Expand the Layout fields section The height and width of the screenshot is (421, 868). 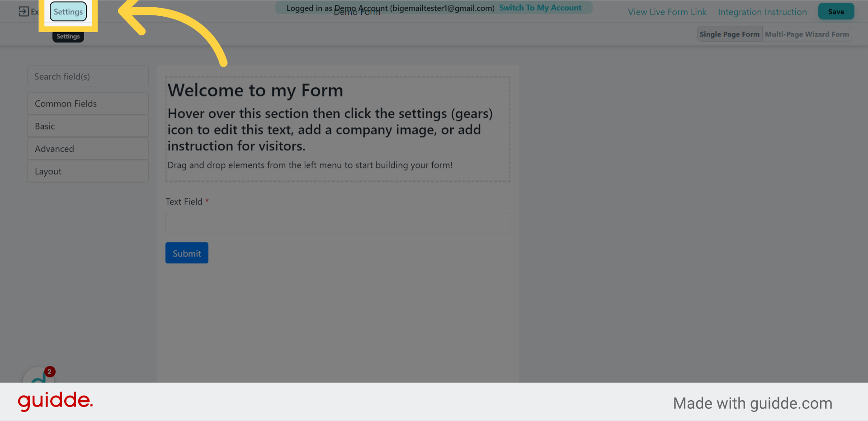point(88,172)
